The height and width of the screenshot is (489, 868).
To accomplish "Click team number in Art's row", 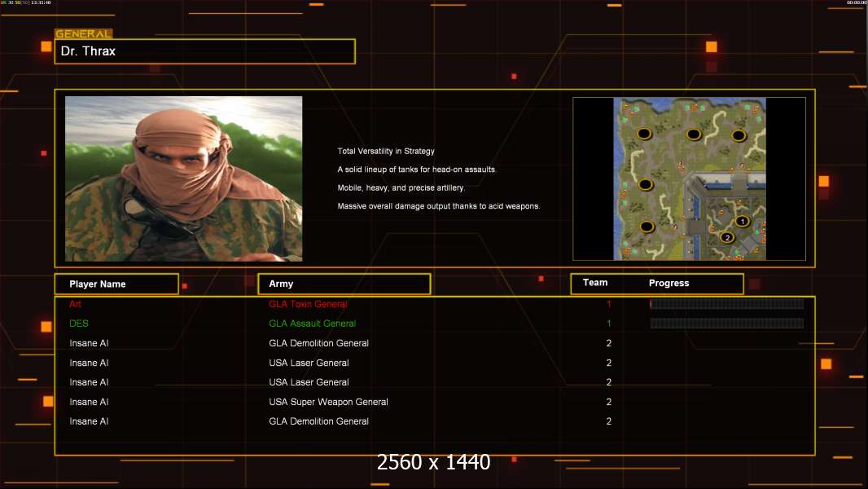I will click(609, 304).
